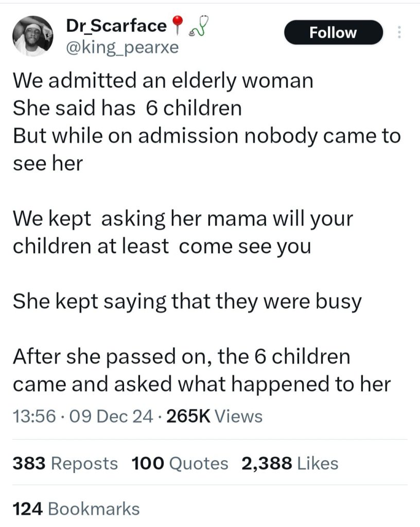
Task: Open the @king_pearxe handle link
Action: tap(122, 47)
